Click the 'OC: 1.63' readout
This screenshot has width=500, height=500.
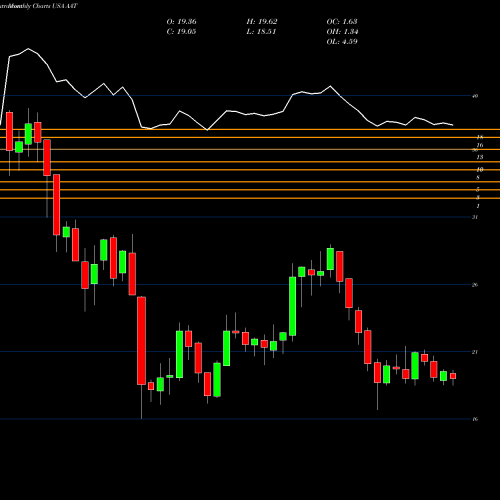coord(342,22)
